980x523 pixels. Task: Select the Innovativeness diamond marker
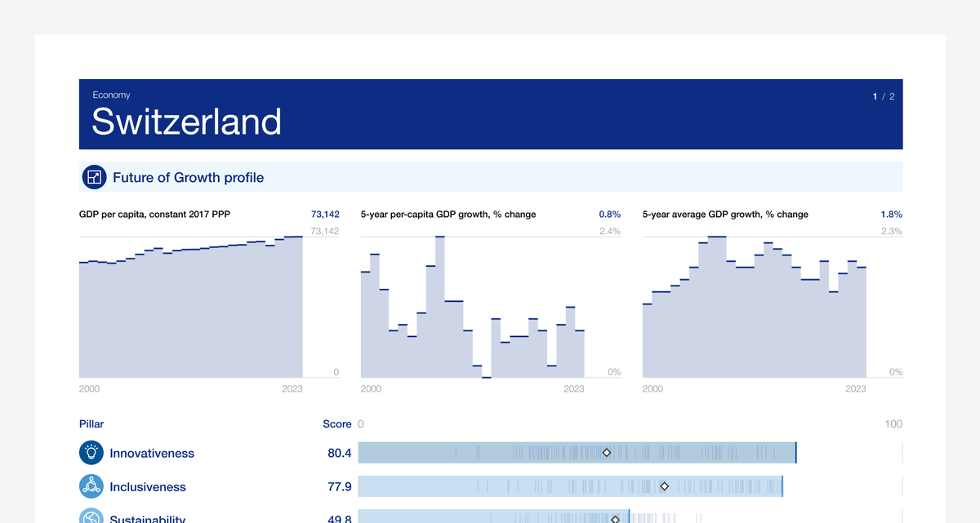pyautogui.click(x=607, y=452)
